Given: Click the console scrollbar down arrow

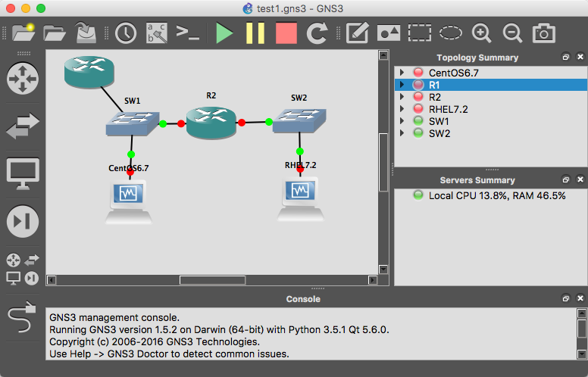Looking at the screenshot, I should 582,354.
